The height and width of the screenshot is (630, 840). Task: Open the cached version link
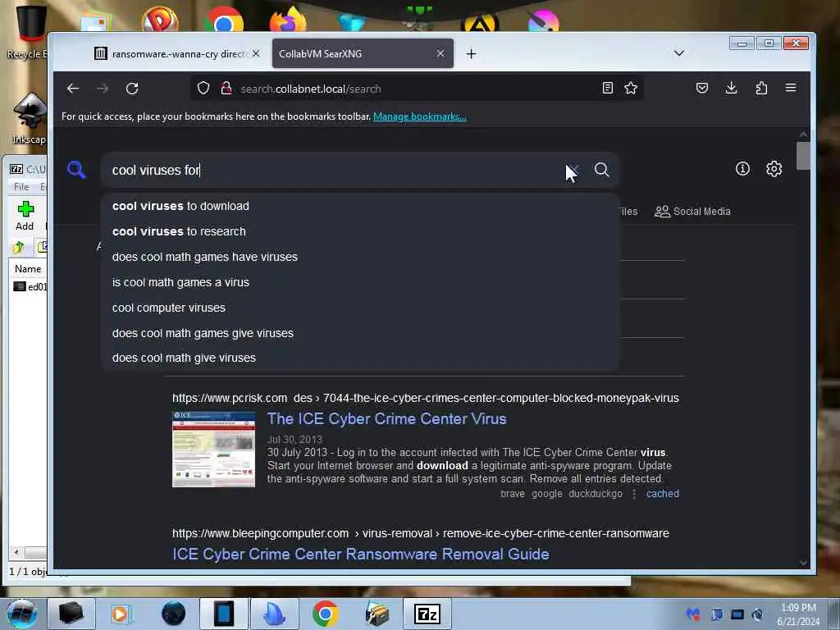click(x=662, y=493)
